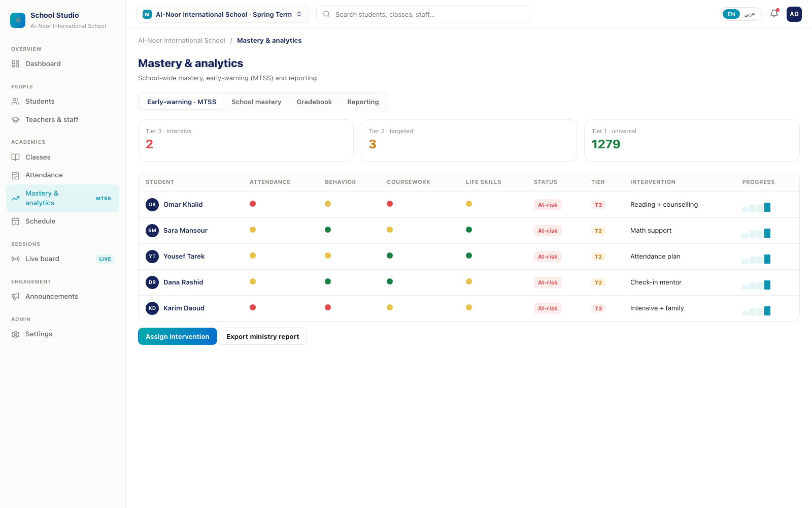Click 'Attendance plan' intervention text
812x508 pixels.
pyautogui.click(x=655, y=257)
